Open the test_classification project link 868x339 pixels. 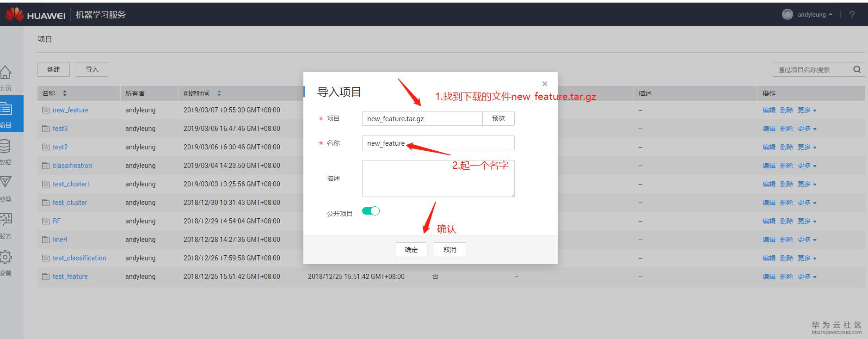click(79, 258)
